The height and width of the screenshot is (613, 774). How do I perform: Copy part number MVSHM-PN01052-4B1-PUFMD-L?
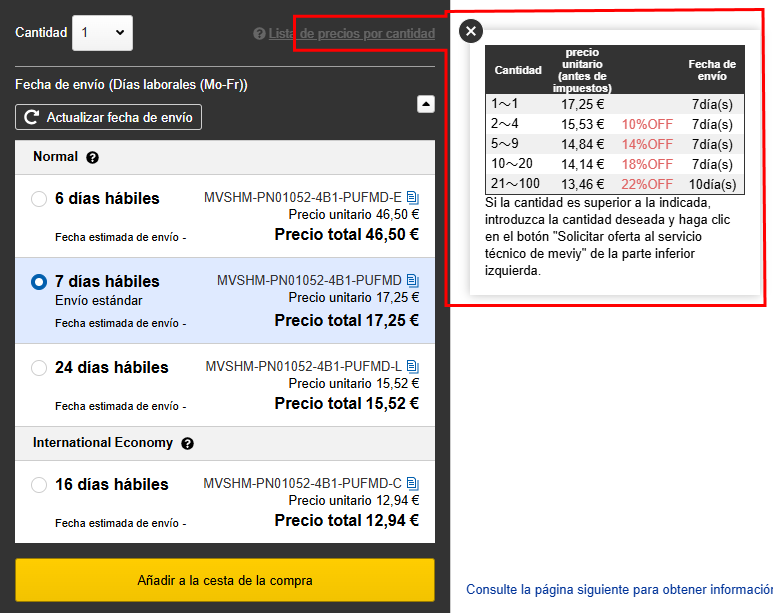(413, 367)
